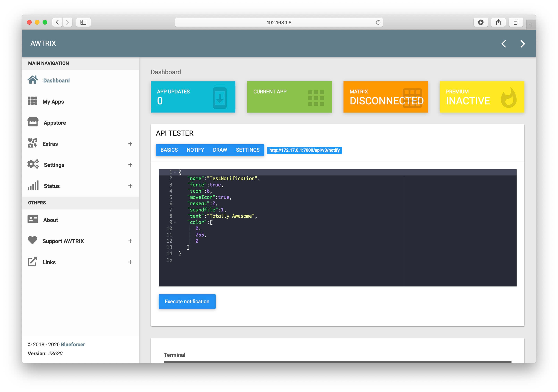The width and height of the screenshot is (558, 392).
Task: Expand Support AWTRIX submenu plus
Action: (x=130, y=241)
